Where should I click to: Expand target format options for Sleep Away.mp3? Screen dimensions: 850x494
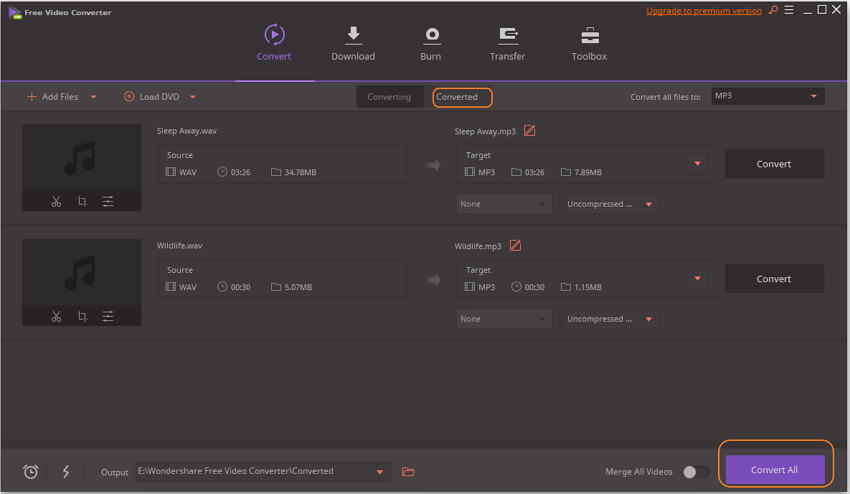698,163
